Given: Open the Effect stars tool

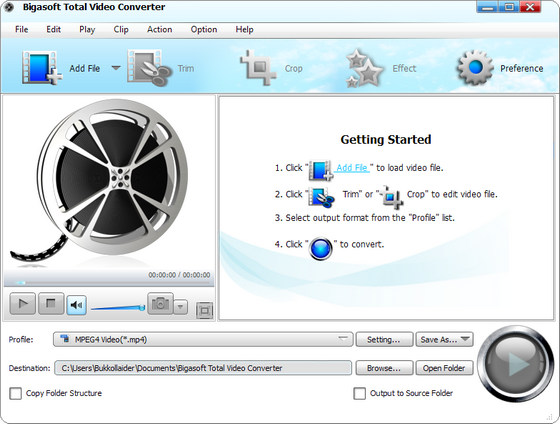Looking at the screenshot, I should [365, 68].
